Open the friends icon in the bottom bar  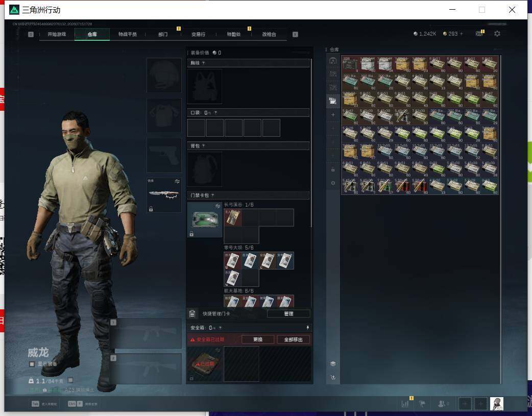[x=442, y=404]
